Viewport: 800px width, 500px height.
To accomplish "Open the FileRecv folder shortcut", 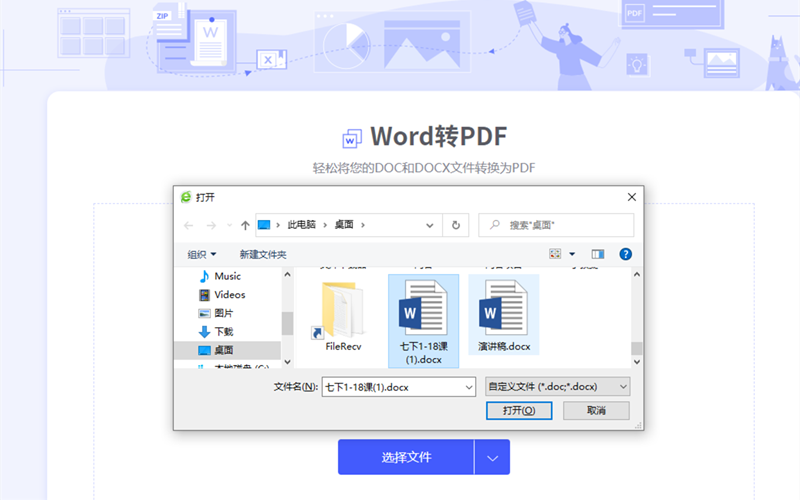I will pos(343,316).
